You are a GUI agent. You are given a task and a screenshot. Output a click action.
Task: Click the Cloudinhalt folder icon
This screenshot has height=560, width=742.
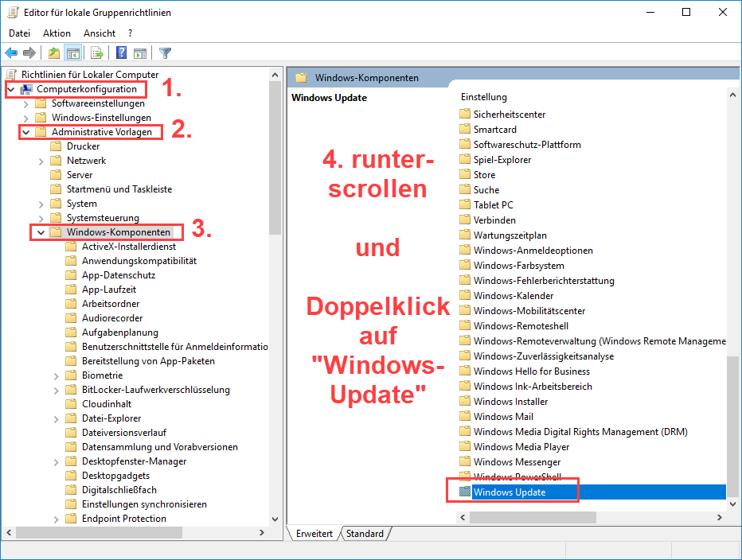tap(71, 404)
